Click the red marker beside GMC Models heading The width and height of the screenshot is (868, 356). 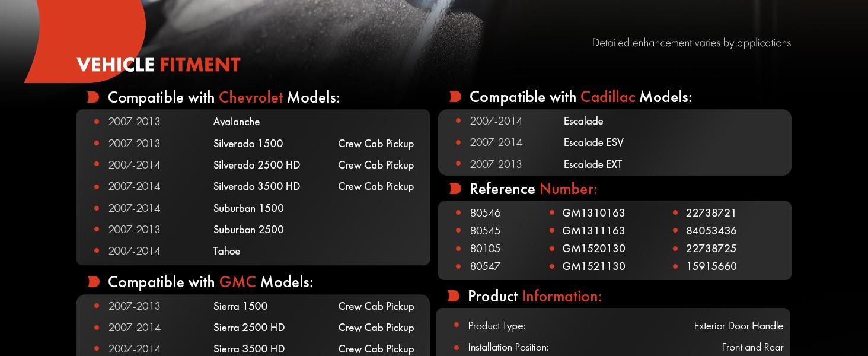click(93, 282)
